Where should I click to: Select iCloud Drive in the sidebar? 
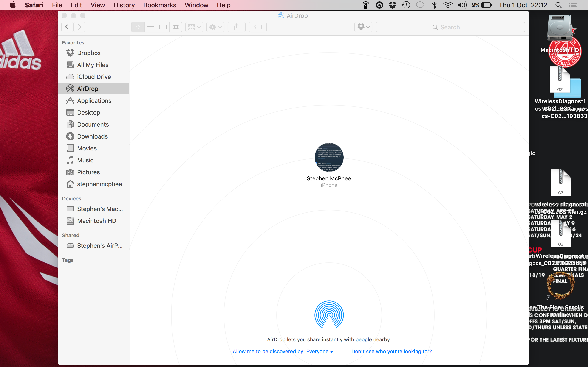coord(94,77)
